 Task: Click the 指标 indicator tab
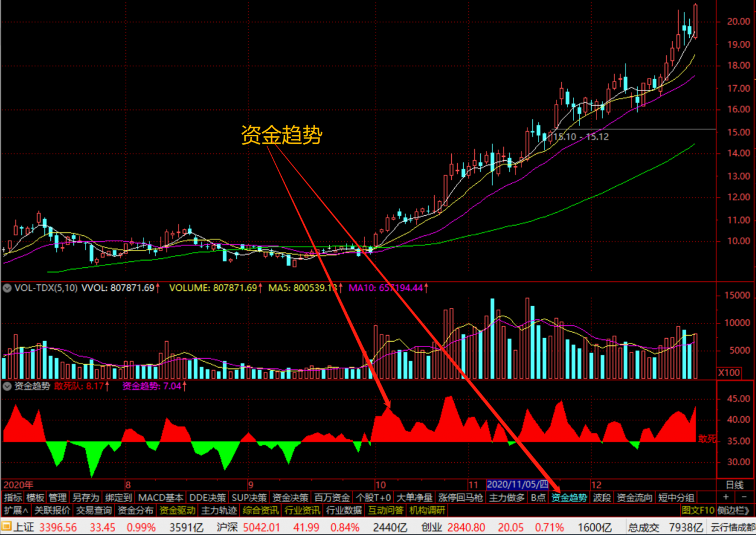click(x=13, y=498)
